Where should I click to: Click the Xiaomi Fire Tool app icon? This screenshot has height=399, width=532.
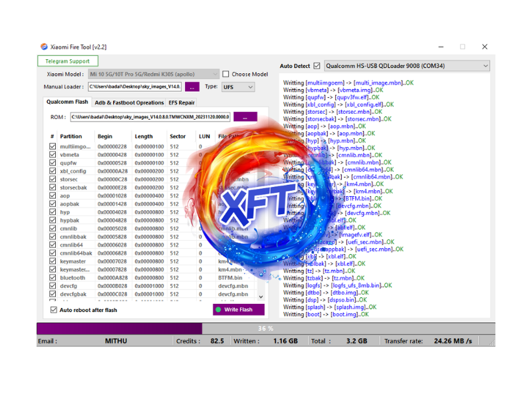coord(44,47)
